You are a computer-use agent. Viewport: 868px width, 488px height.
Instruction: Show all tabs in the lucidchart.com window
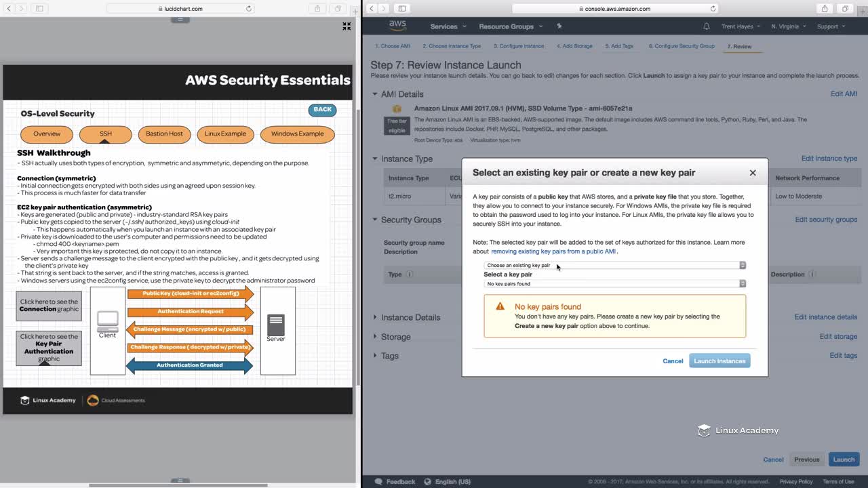pyautogui.click(x=338, y=9)
